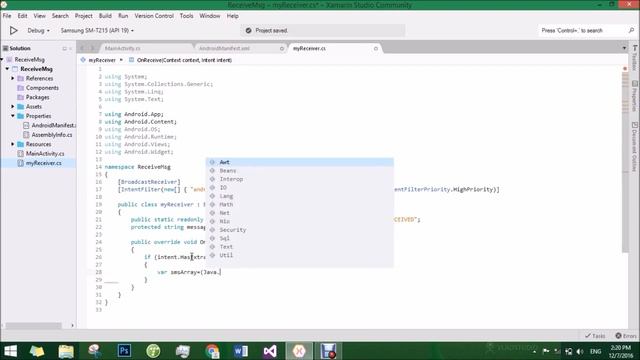Viewport: 640px width, 360px height.
Task: Select the Components folder
Action: click(42, 88)
